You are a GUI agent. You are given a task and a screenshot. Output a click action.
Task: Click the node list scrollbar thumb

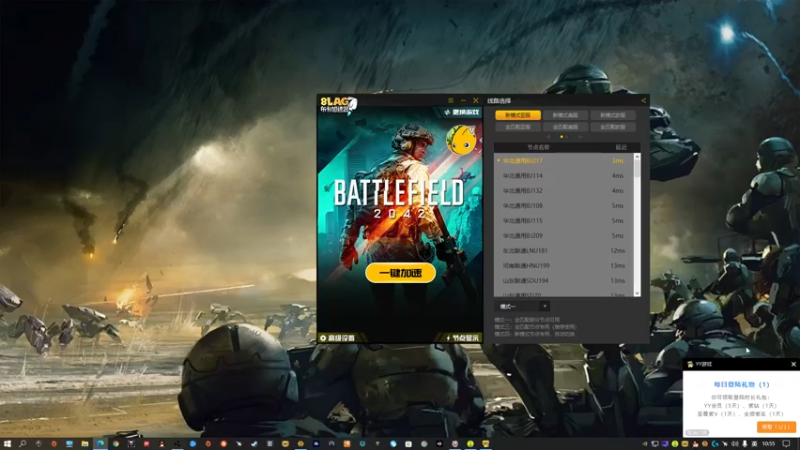click(x=637, y=168)
